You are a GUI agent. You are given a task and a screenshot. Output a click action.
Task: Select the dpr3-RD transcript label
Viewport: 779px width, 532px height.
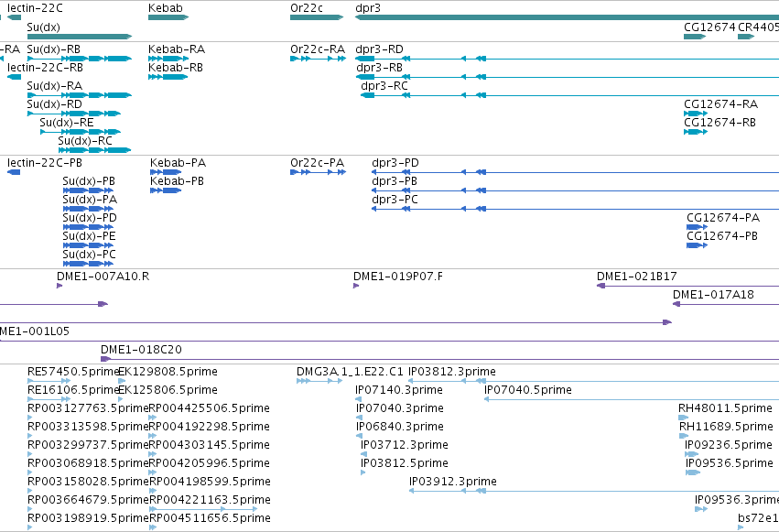pyautogui.click(x=380, y=49)
